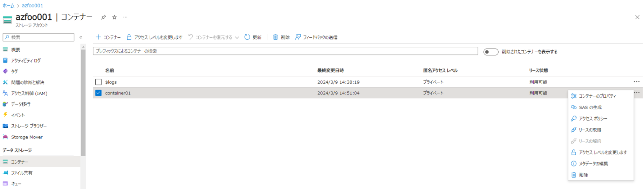Click the trash delete toolbar button
The width and height of the screenshot is (644, 189).
click(x=281, y=37)
